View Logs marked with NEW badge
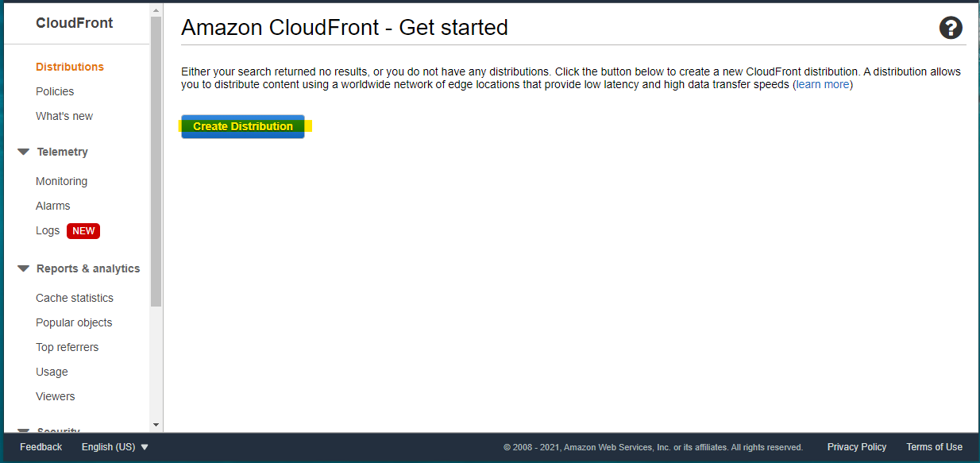This screenshot has width=980, height=463. pyautogui.click(x=47, y=230)
